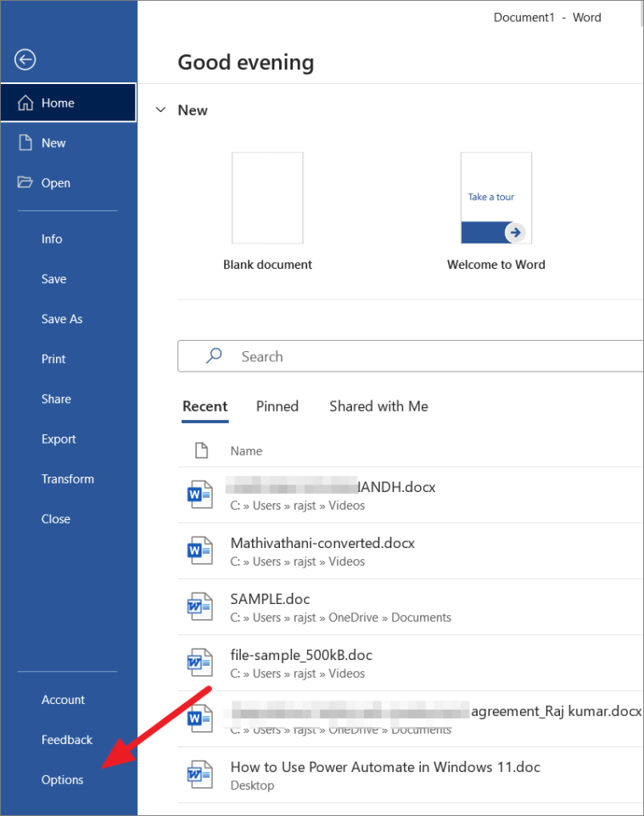
Task: Choose Open in the sidebar
Action: click(69, 182)
